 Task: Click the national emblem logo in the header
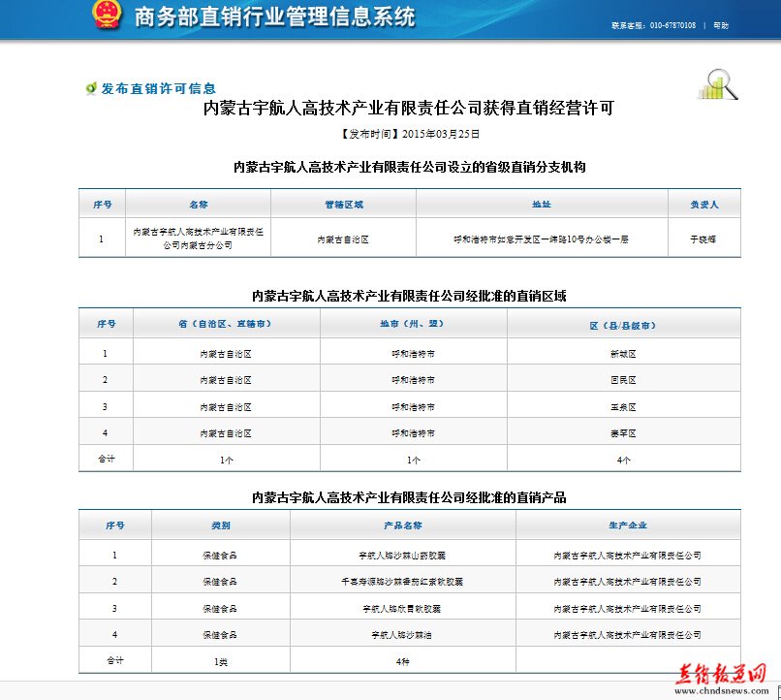coord(107,15)
